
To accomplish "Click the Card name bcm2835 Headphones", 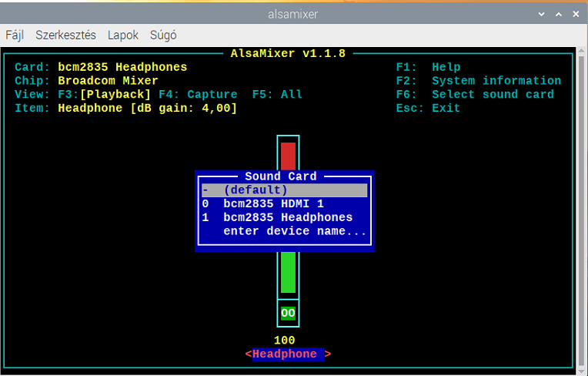I will 122,67.
